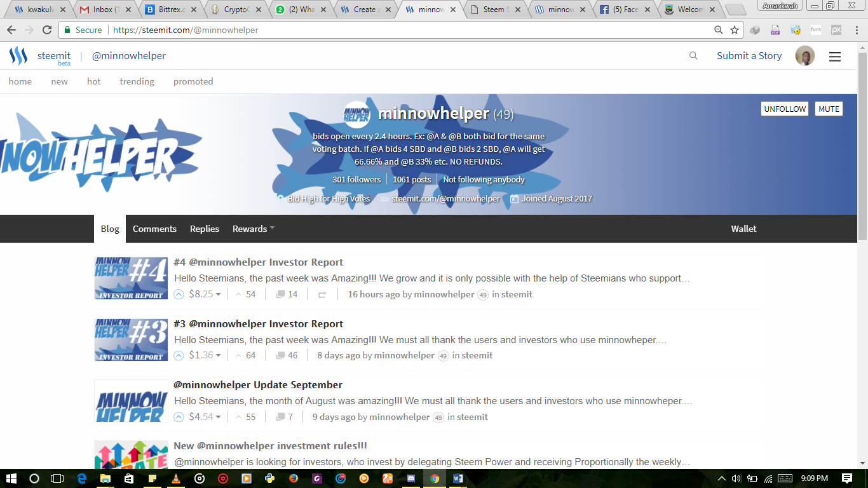Open Microsoft Edge from the taskbar

click(x=81, y=478)
